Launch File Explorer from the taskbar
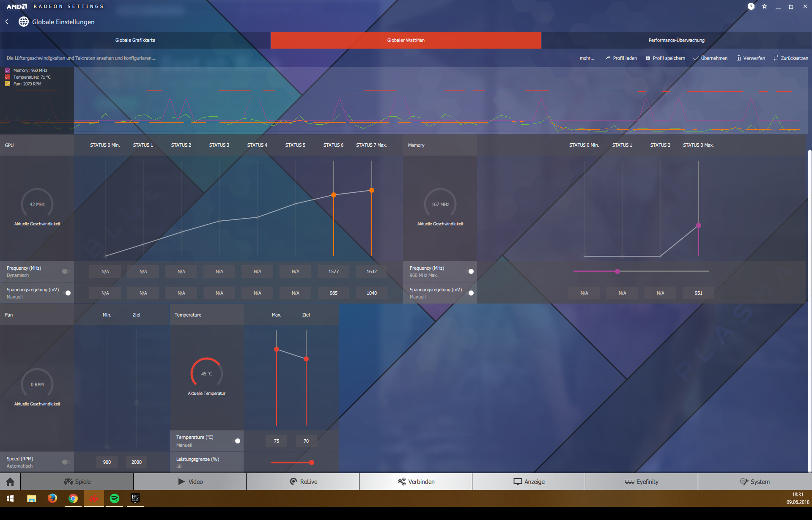 tap(32, 498)
